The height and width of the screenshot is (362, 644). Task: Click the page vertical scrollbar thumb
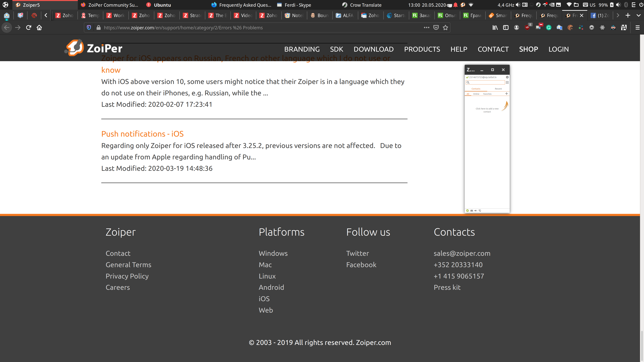pos(642,346)
